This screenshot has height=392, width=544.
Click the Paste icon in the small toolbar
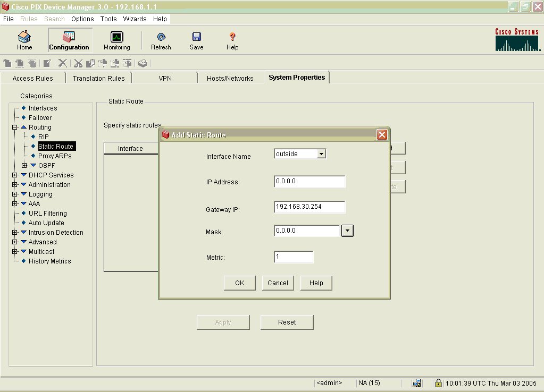click(102, 63)
